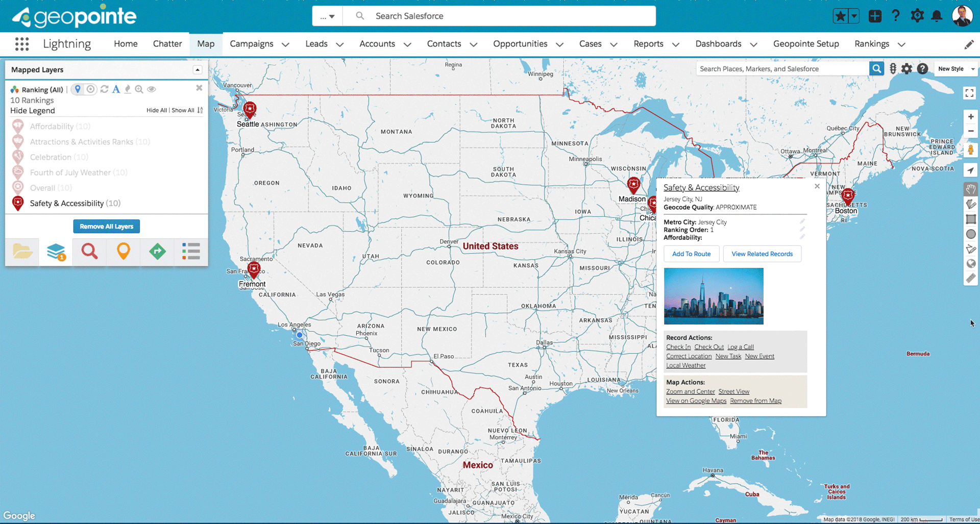
Task: Click the Remove All Layers button
Action: click(x=106, y=226)
